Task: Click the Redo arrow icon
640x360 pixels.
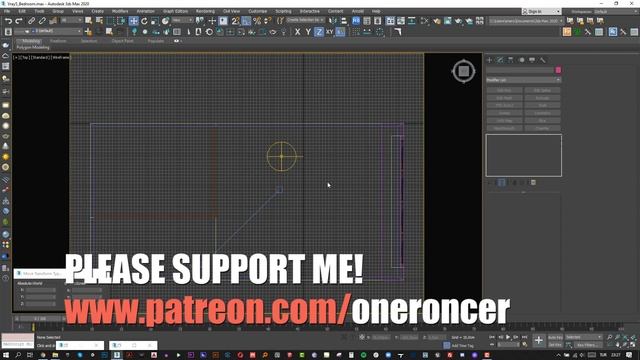Action: pos(19,21)
